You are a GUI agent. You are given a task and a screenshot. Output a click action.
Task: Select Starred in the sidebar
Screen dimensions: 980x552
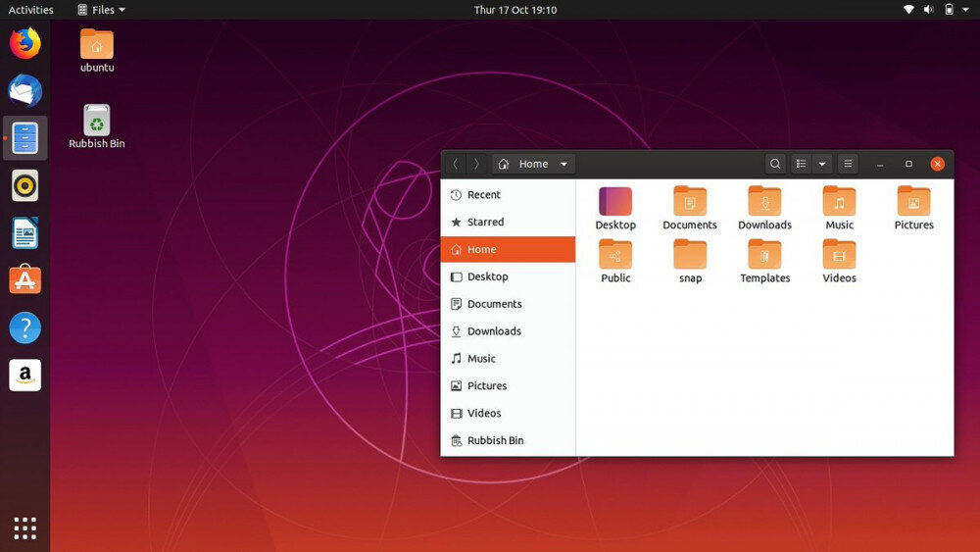(x=508, y=222)
